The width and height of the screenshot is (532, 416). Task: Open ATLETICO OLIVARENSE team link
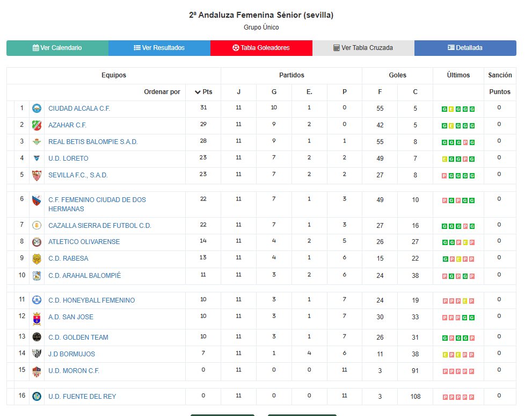tap(84, 242)
